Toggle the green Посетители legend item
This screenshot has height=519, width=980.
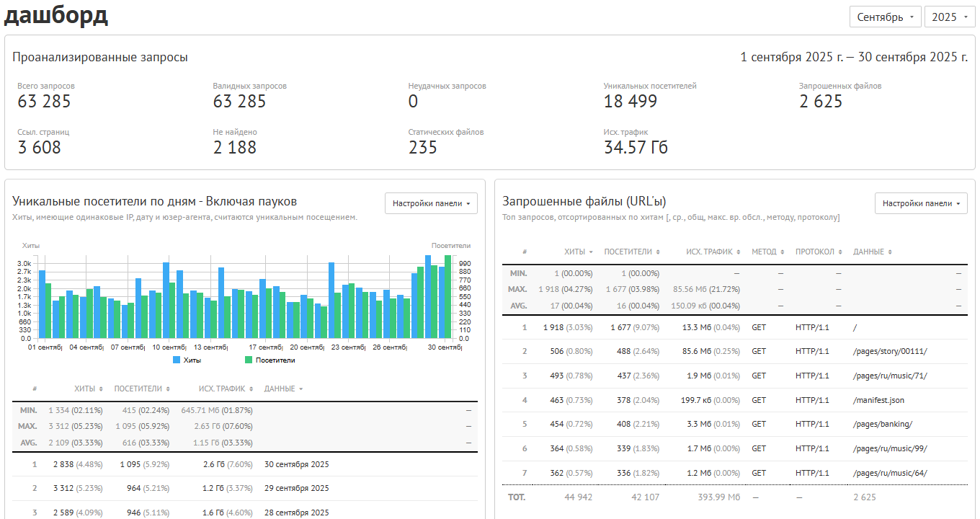pyautogui.click(x=270, y=360)
